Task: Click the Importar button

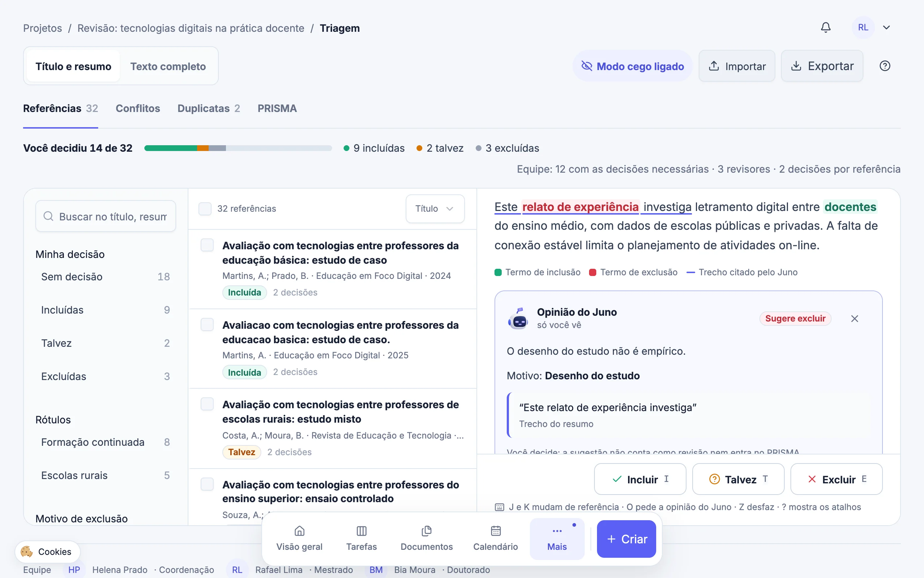Action: [x=737, y=66]
